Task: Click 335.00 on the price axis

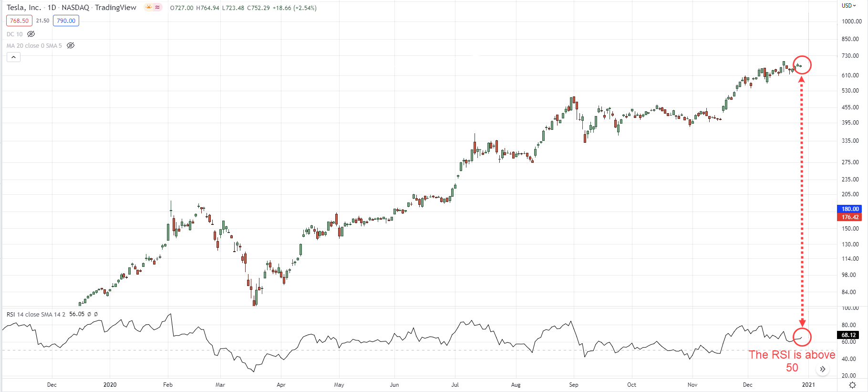Action: pyautogui.click(x=850, y=141)
